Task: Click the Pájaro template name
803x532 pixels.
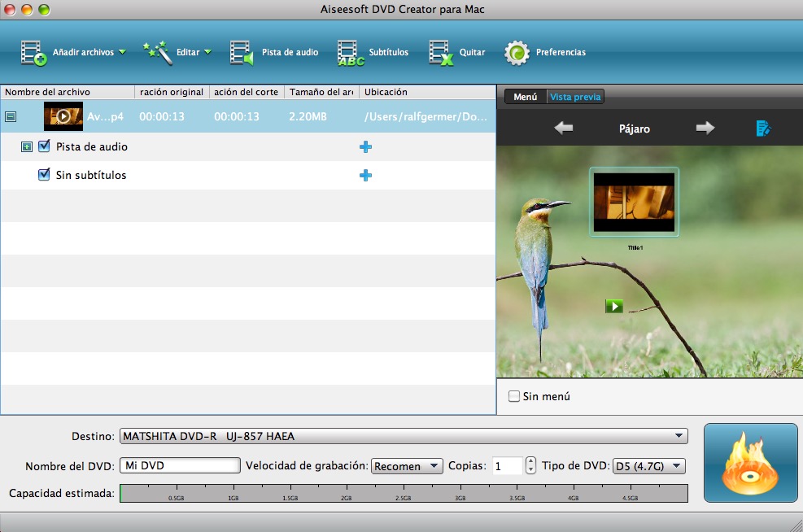Action: 635,129
